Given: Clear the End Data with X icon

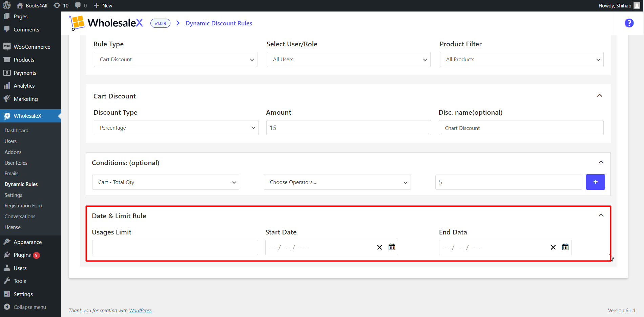Looking at the screenshot, I should click(553, 247).
